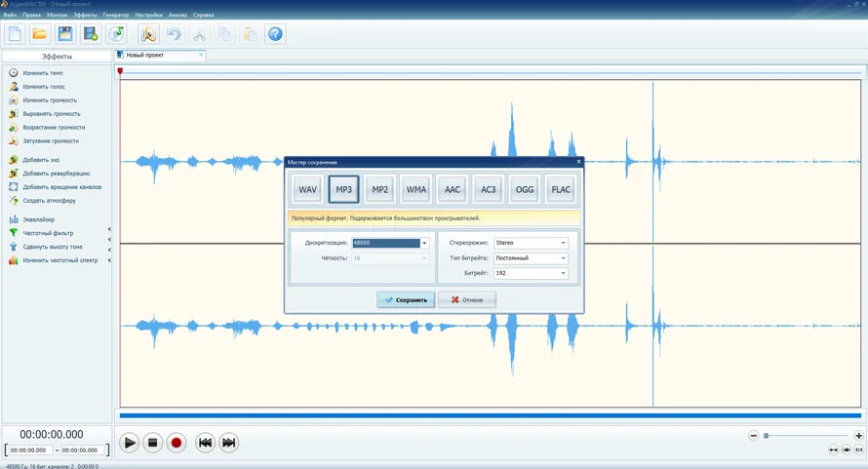Screen dimensions: 868x469
Task: Open the Генератор menu
Action: click(x=115, y=16)
